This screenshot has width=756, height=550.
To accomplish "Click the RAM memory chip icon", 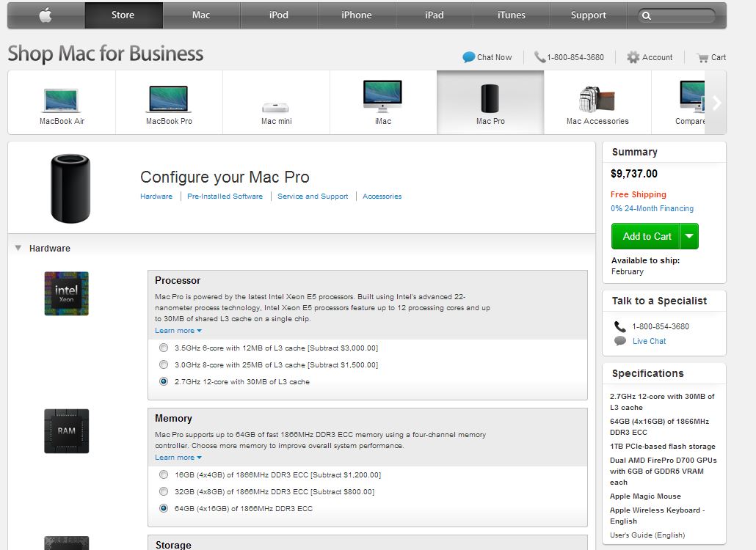I will coord(67,431).
